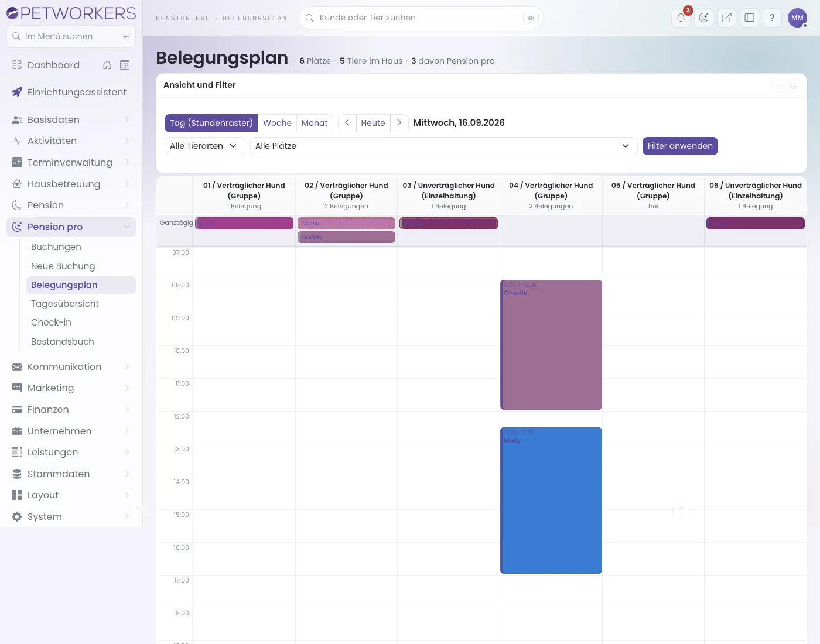Open the Alle Plätze dropdown
The image size is (820, 644).
(444, 146)
